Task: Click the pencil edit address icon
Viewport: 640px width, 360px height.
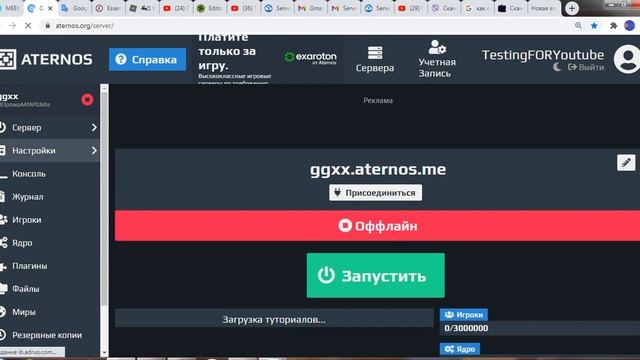Action: 626,162
